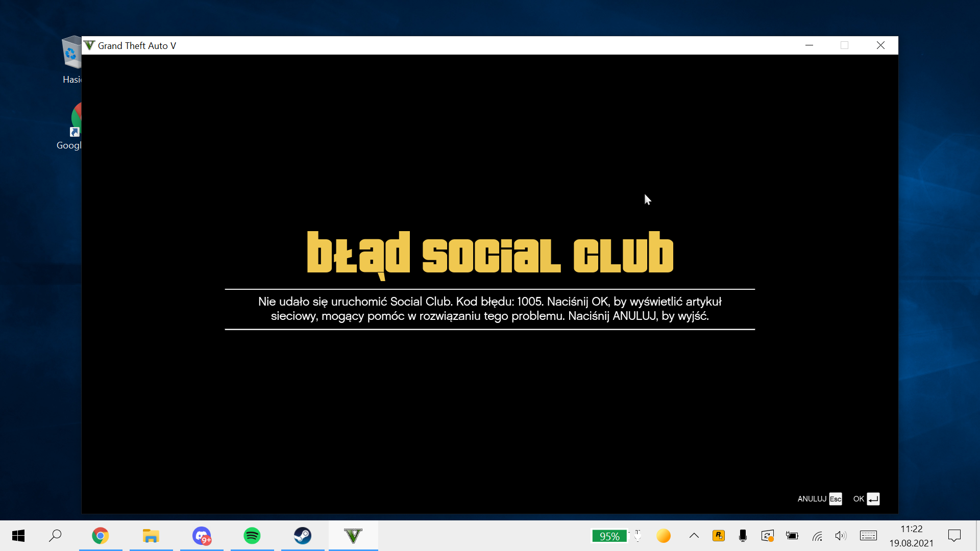The image size is (980, 551).
Task: Click the microphone tray icon
Action: tap(743, 536)
